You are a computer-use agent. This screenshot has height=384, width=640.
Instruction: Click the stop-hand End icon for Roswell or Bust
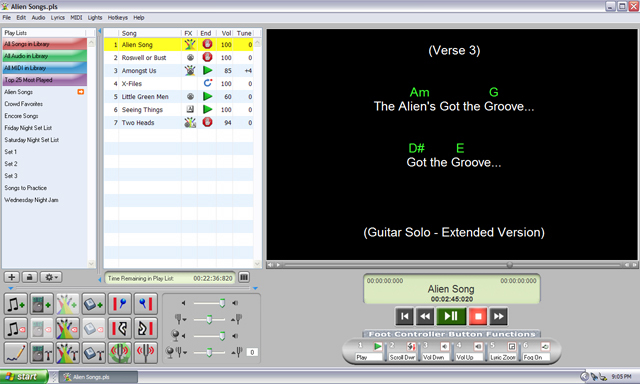tap(207, 57)
